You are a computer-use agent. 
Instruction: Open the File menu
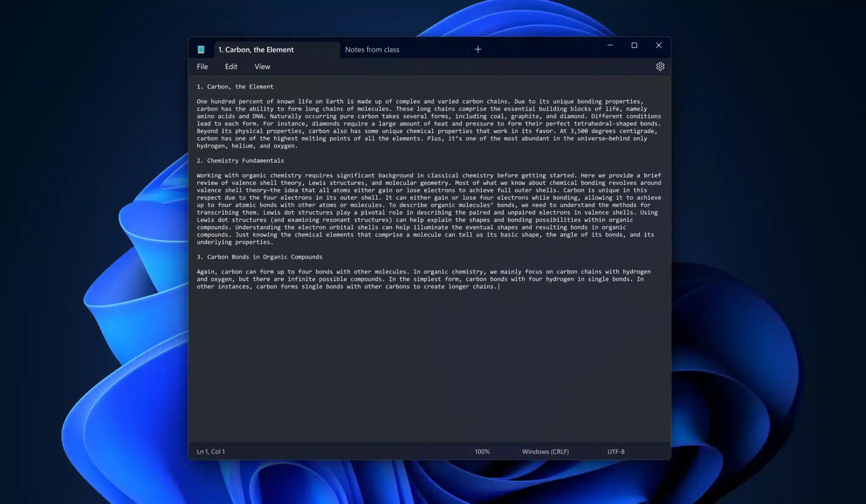click(x=202, y=66)
